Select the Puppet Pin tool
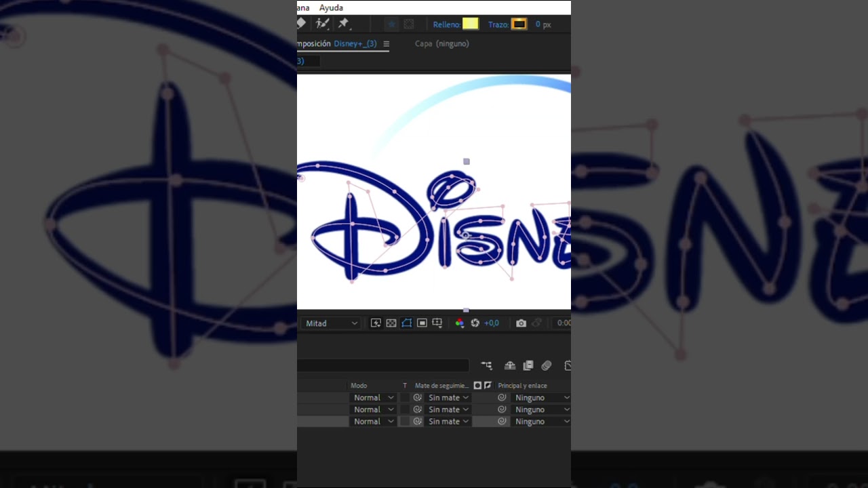Image resolution: width=868 pixels, height=488 pixels. [x=343, y=24]
